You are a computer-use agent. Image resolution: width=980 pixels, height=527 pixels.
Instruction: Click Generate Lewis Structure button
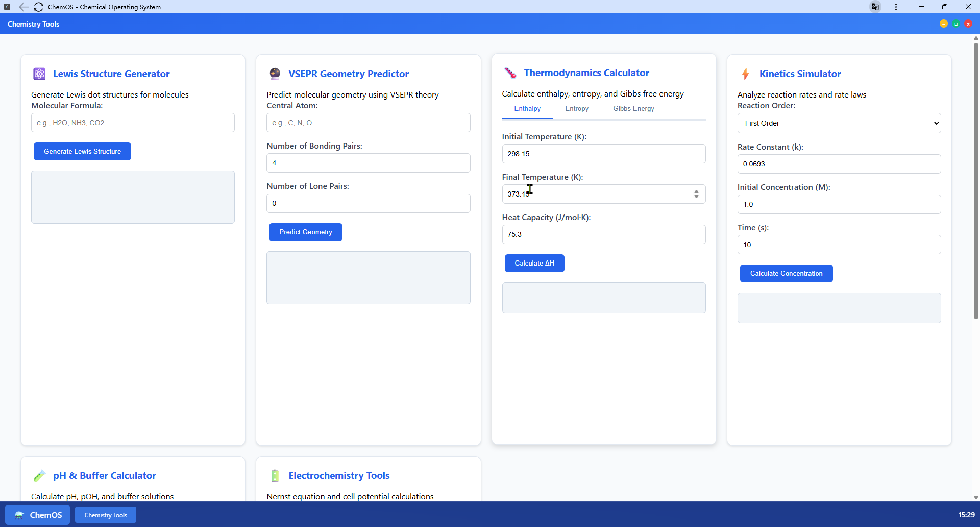click(82, 151)
